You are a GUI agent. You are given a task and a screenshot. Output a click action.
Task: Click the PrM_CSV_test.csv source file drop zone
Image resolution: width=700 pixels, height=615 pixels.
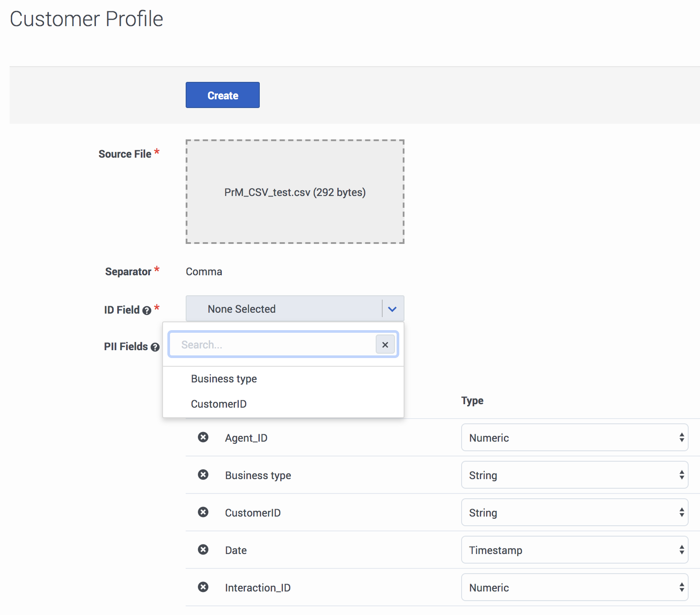295,192
